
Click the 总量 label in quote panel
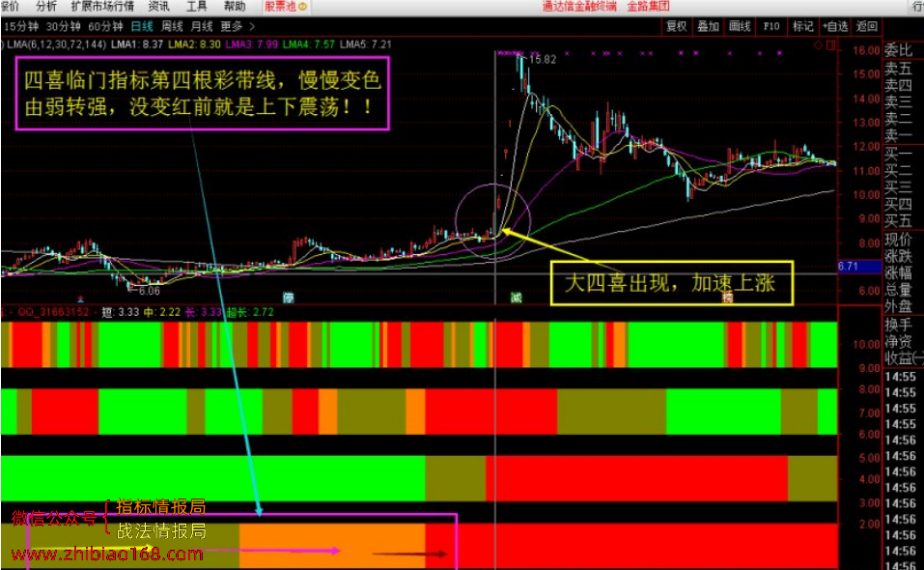click(898, 290)
